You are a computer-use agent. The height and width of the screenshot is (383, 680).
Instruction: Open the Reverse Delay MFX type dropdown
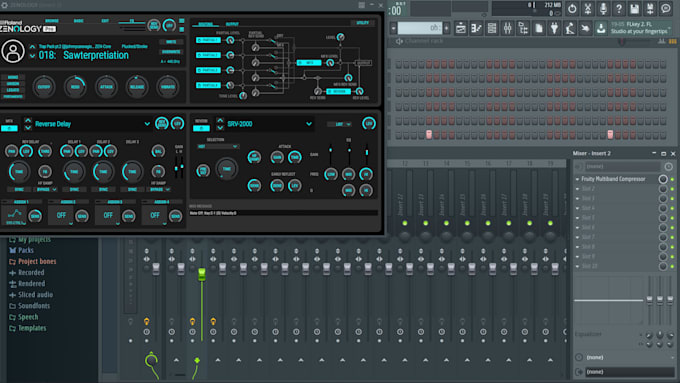click(147, 124)
